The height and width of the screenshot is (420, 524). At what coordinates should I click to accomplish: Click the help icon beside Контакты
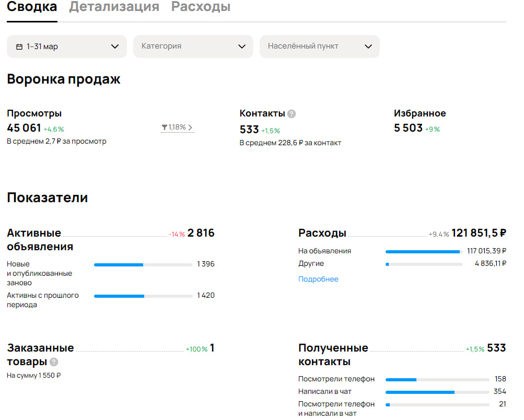[x=291, y=113]
